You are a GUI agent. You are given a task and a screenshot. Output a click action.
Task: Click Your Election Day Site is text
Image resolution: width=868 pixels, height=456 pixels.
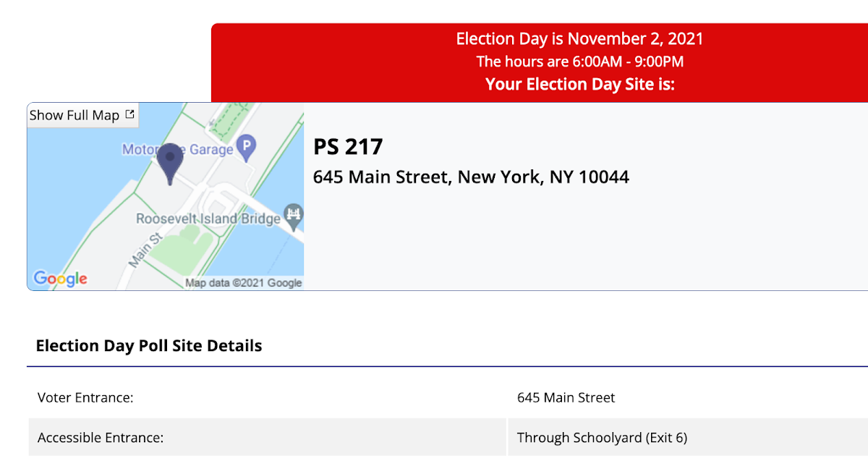pos(579,84)
